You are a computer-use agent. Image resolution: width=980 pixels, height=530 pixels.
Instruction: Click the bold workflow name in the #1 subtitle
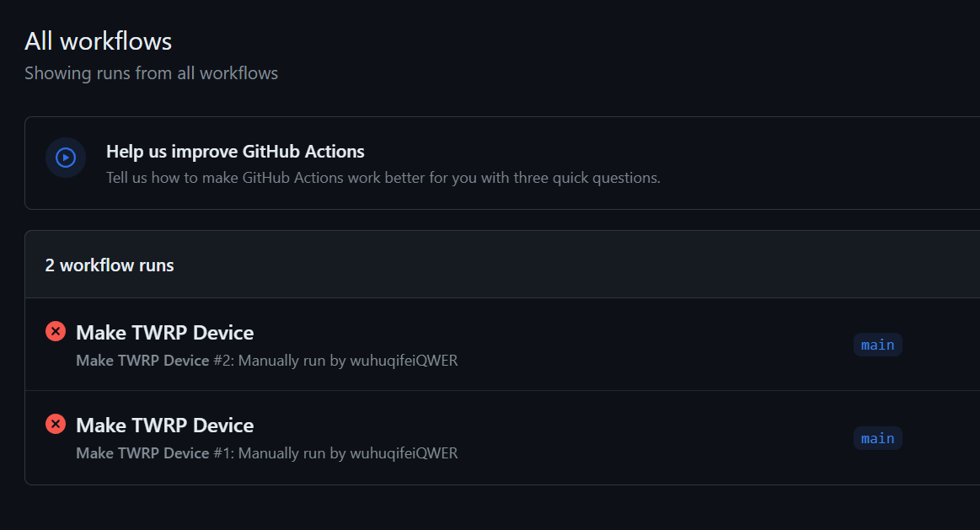[142, 453]
